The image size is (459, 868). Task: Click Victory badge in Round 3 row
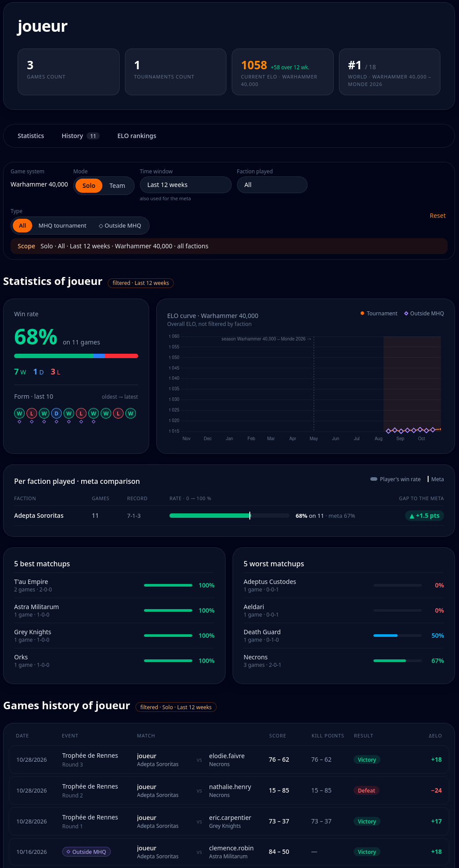367,759
